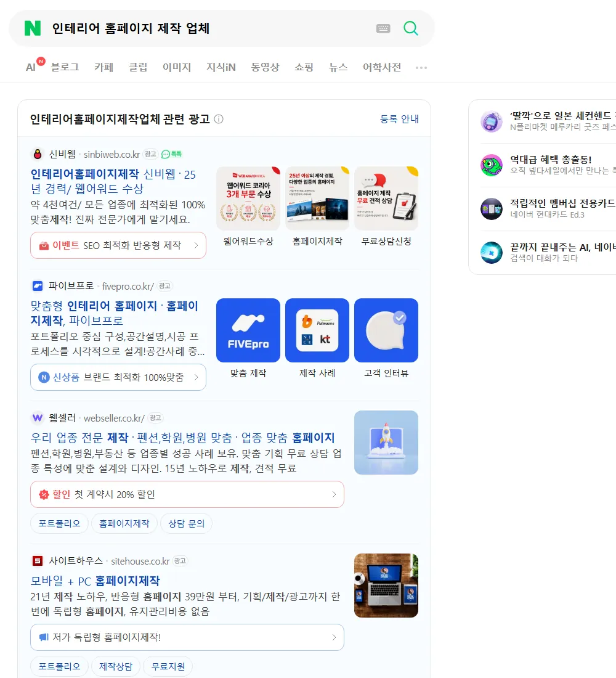This screenshot has height=678, width=616.
Task: Click 웹셀러 홈페이지제작 chip
Action: click(x=124, y=523)
